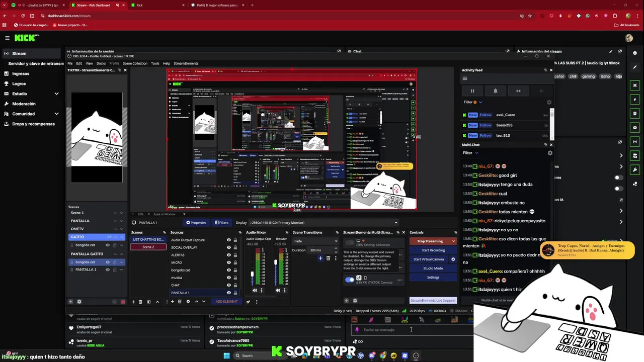
Task: Open the StreamElements menu in OBS
Action: [x=186, y=63]
